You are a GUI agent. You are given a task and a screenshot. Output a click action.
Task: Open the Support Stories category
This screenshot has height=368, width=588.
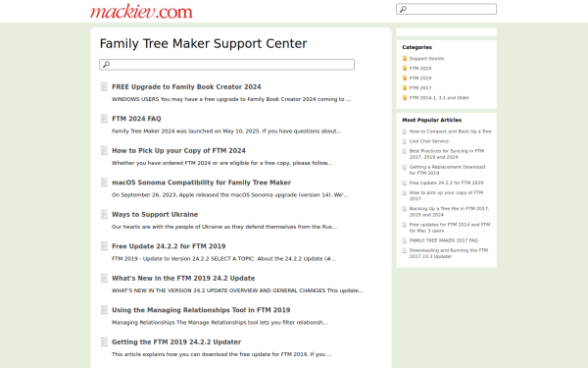[x=426, y=59]
